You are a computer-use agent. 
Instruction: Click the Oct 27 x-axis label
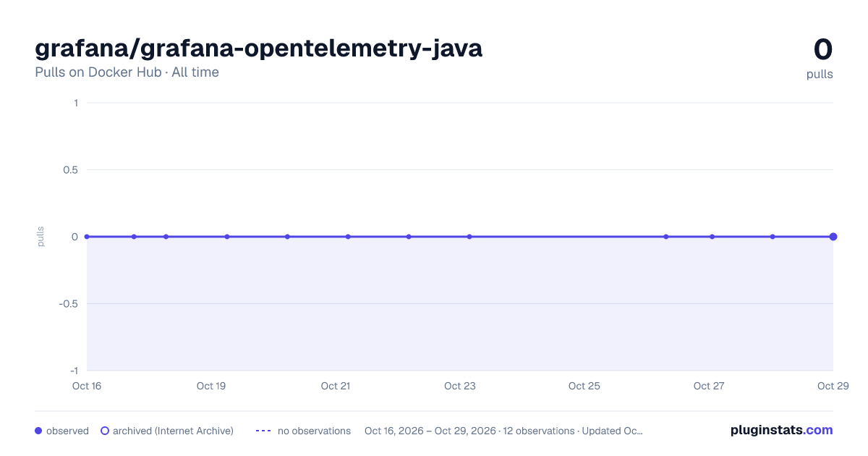click(x=709, y=386)
